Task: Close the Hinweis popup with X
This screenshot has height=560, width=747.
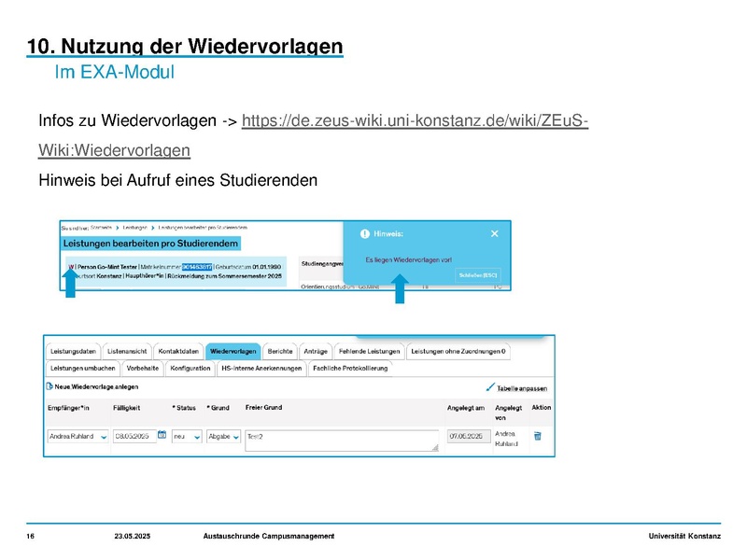Action: coord(495,234)
